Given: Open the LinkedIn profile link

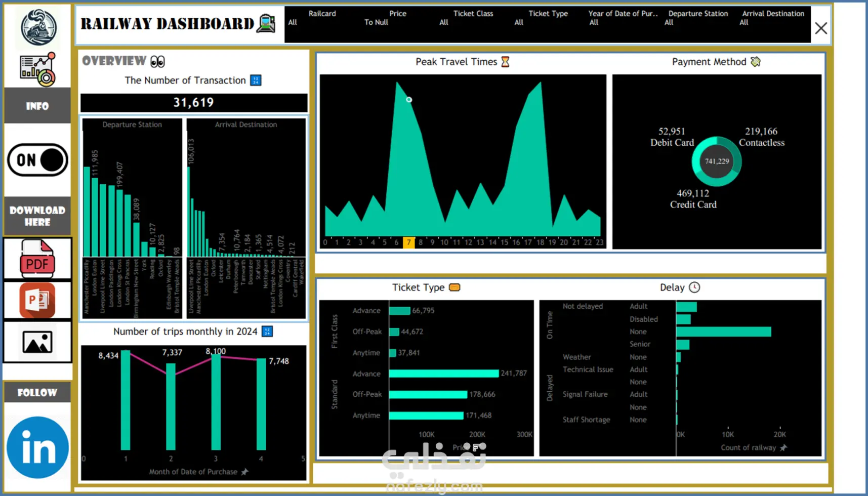Looking at the screenshot, I should pos(37,445).
